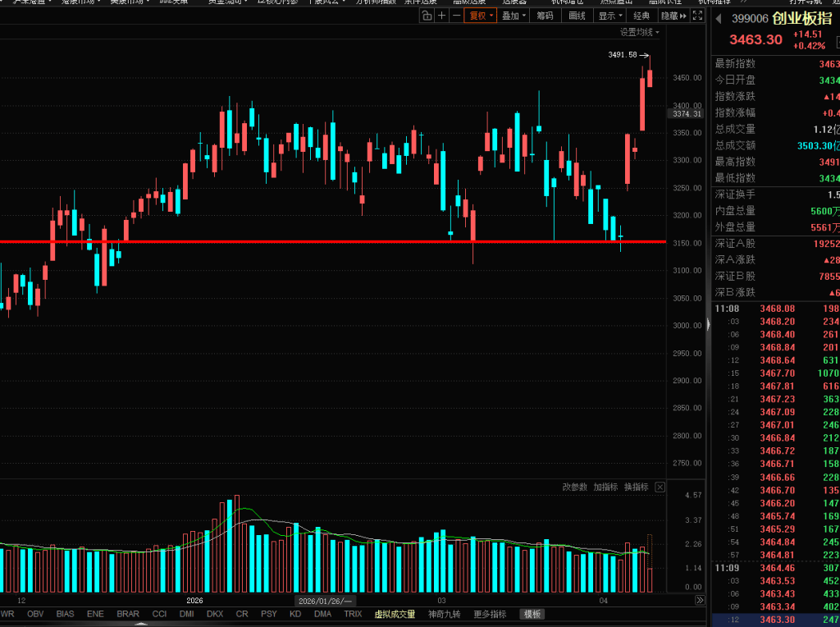Click the lock icon in chart toolbar

tap(427, 16)
